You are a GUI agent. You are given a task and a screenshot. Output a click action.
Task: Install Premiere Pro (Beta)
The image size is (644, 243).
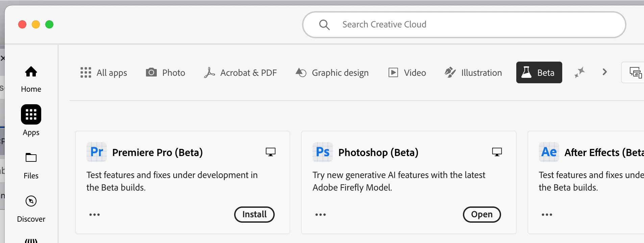coord(254,215)
